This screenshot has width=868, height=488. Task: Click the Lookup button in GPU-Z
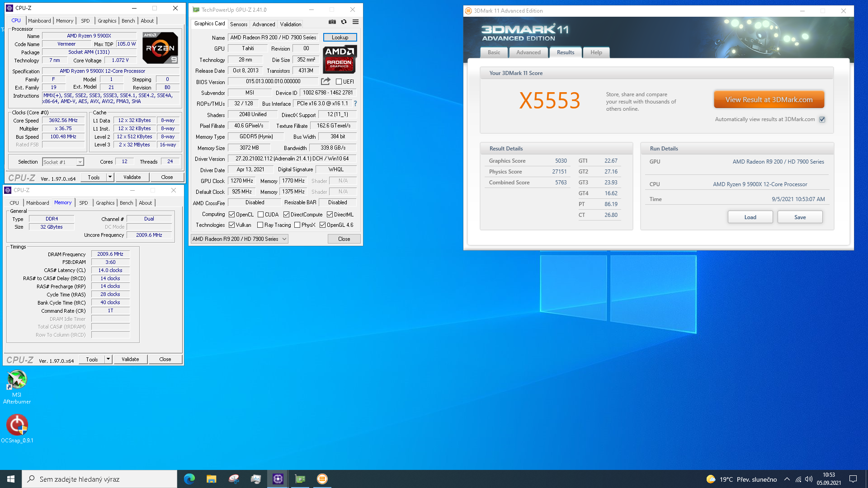click(x=340, y=38)
